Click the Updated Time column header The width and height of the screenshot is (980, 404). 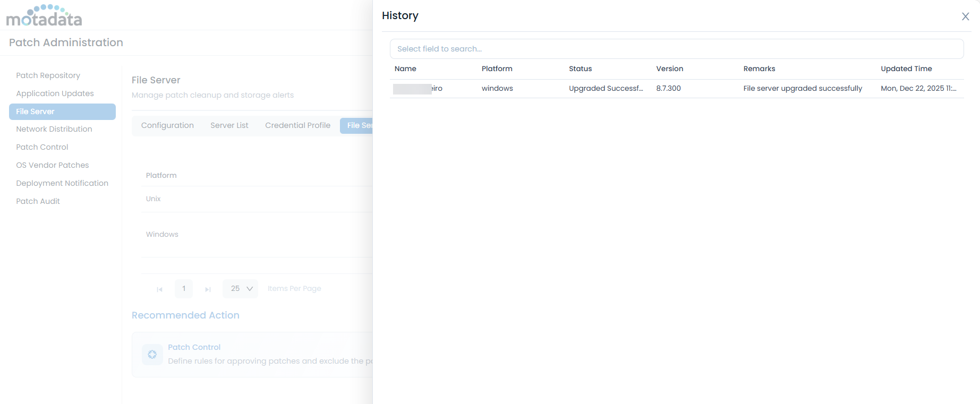[x=906, y=68]
